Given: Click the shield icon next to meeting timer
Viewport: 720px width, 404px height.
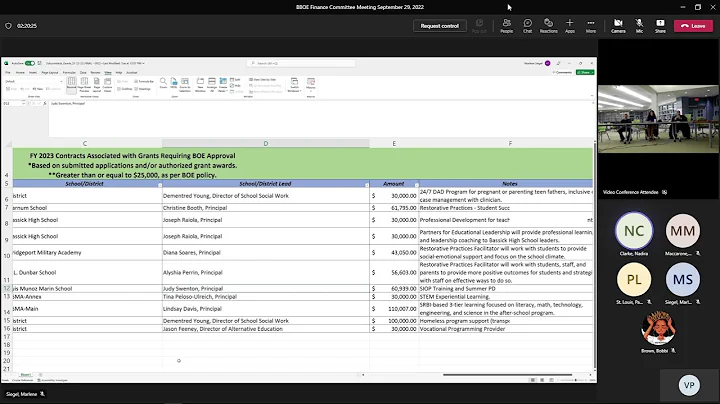Looking at the screenshot, I should click(8, 26).
